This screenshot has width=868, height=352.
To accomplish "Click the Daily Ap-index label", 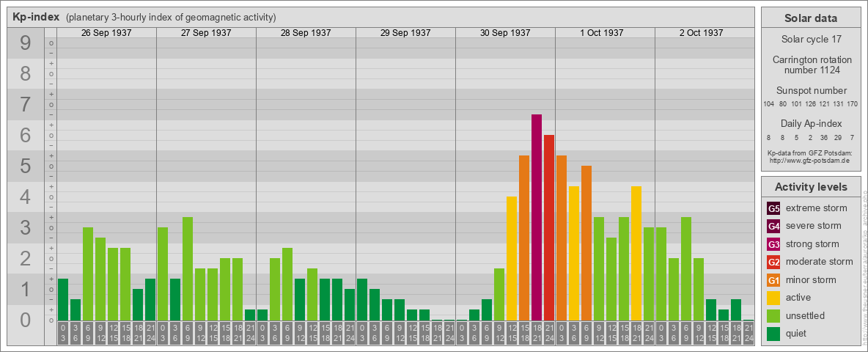I will pos(810,123).
